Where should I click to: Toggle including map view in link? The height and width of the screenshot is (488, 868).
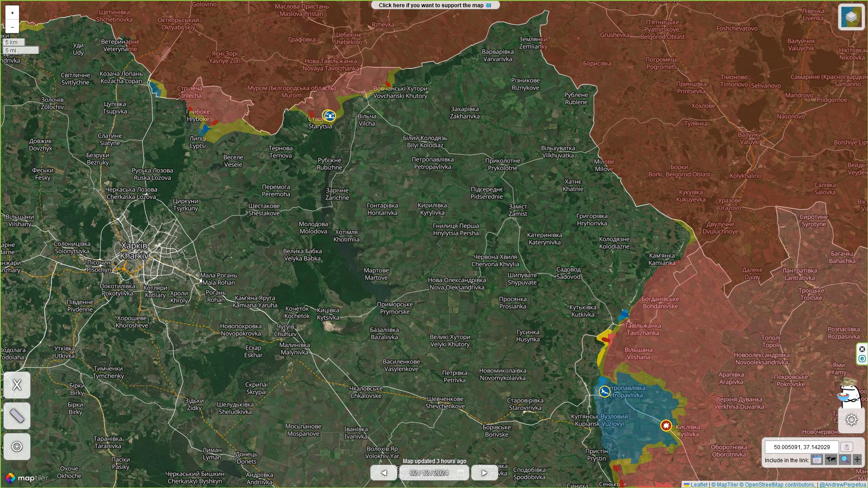tap(830, 460)
